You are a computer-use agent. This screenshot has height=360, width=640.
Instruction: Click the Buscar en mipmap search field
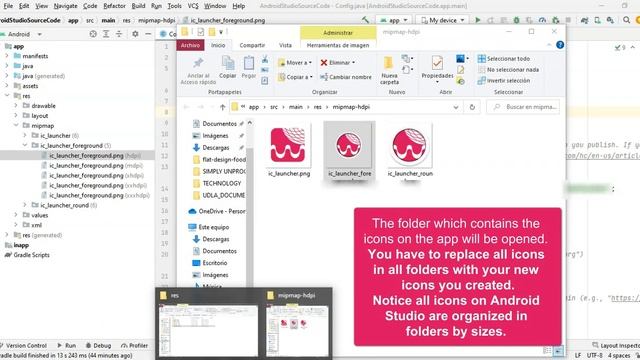[523, 107]
